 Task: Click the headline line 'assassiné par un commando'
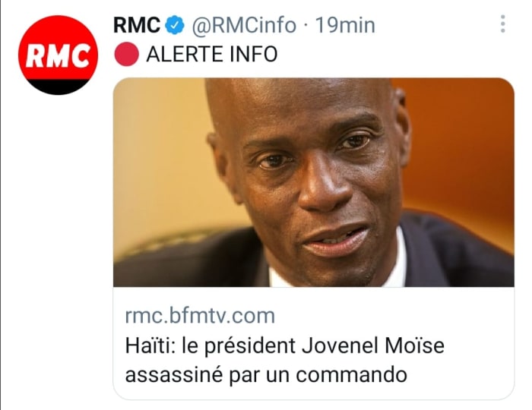point(266,375)
